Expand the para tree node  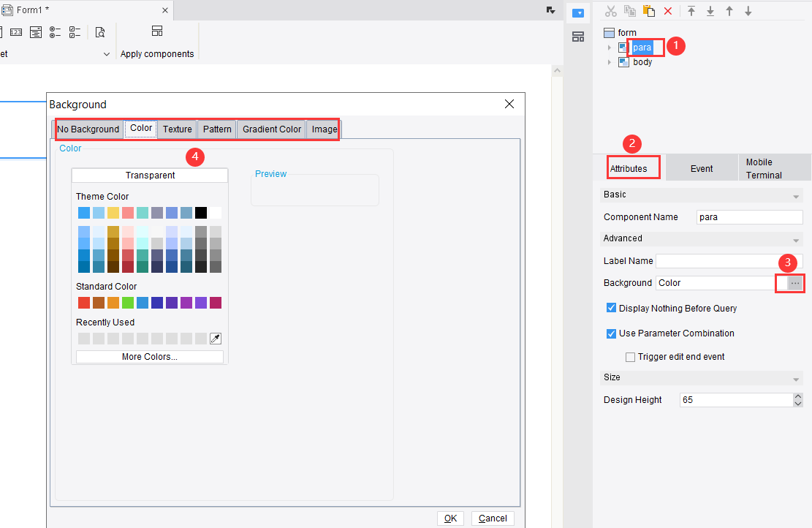click(609, 48)
